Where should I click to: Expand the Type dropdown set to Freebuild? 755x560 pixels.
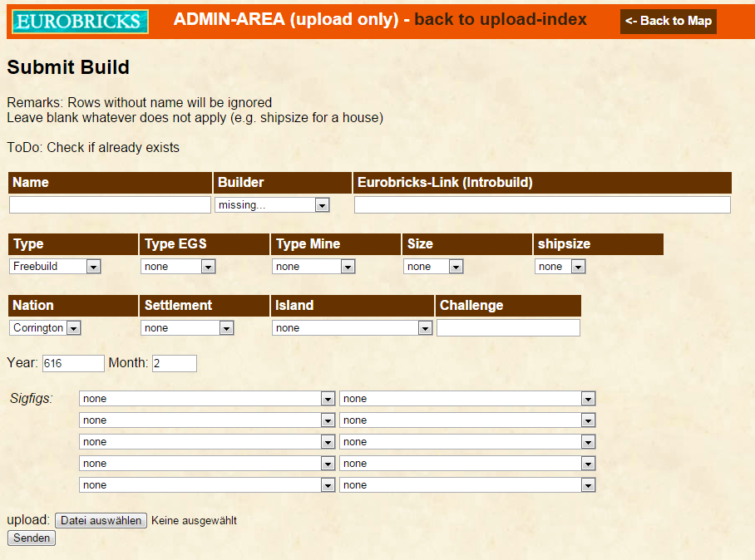[x=56, y=267]
